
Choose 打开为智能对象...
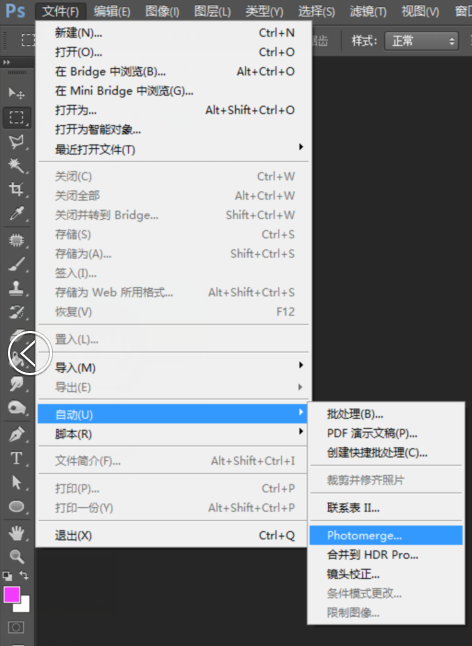[x=173, y=129]
